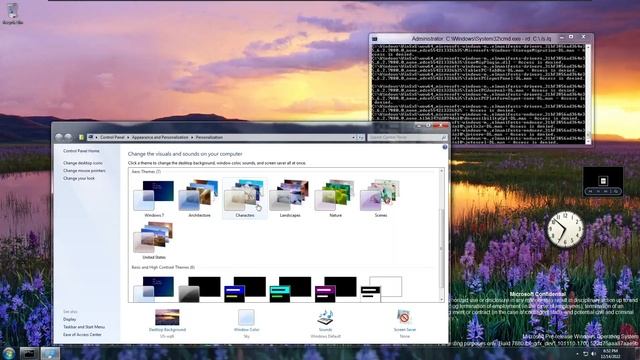
Task: Click the command prompt scrollbar up arrow
Action: point(588,47)
